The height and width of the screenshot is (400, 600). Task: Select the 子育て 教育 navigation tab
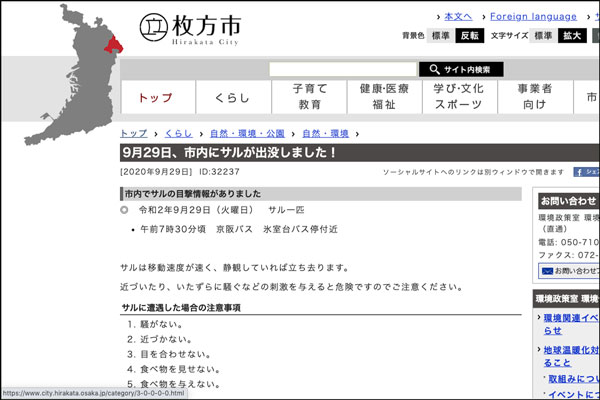[309, 97]
